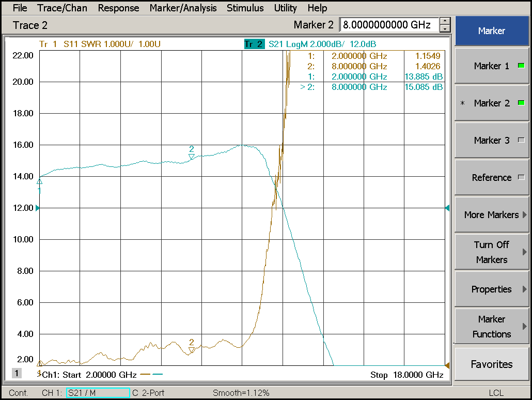Click the Trace 2 title label
Viewport: 532px width, 400px height.
[x=30, y=25]
